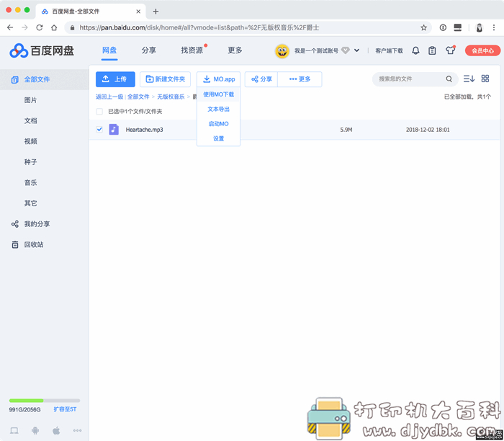504x441 pixels.
Task: Expand the account dropdown arrow
Action: [x=356, y=50]
